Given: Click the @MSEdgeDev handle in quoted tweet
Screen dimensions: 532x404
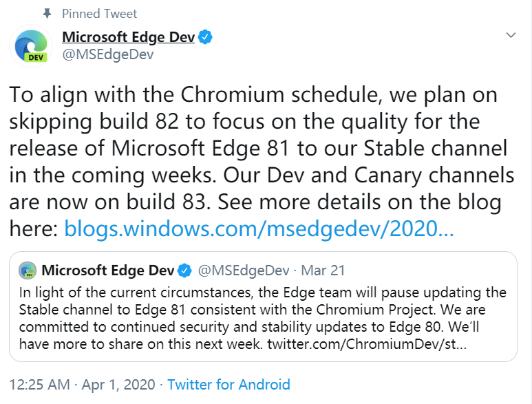Looking at the screenshot, I should [x=244, y=270].
